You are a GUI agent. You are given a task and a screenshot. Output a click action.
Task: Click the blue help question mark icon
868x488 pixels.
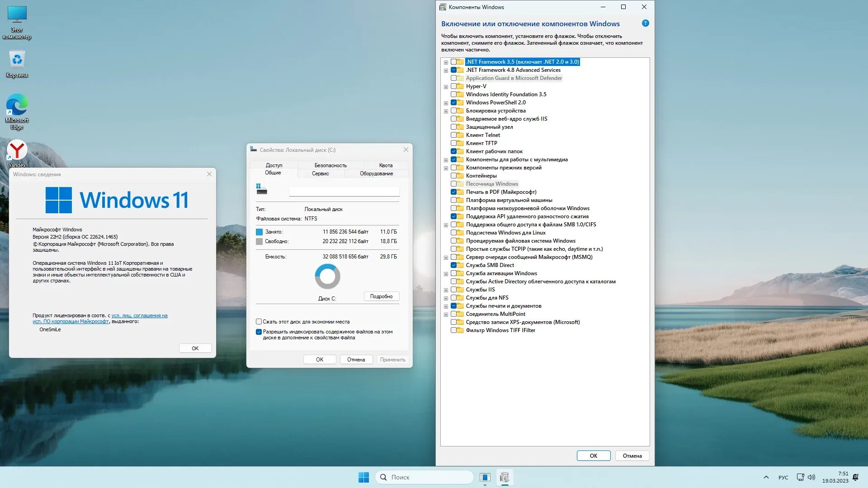[x=645, y=23]
